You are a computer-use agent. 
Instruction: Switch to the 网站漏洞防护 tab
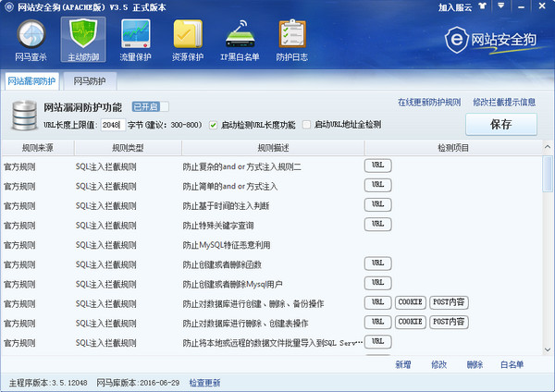[31, 81]
